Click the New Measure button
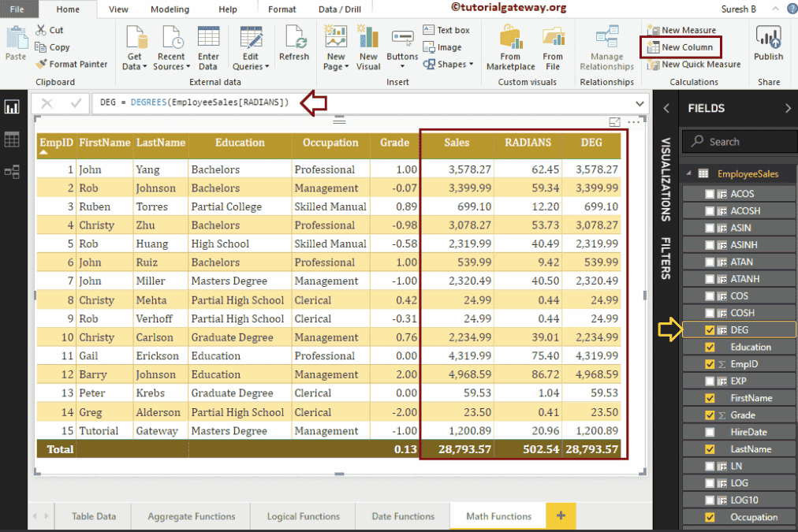The width and height of the screenshot is (798, 532). coord(681,30)
